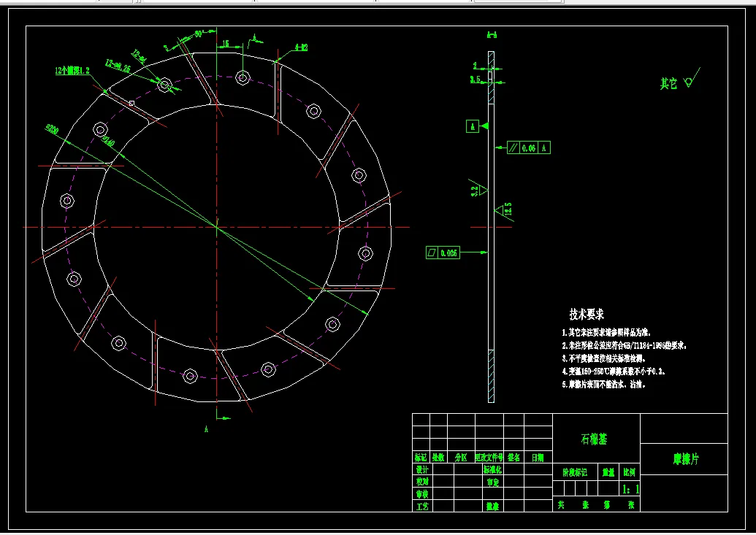
Task: Click requirement line 2 citing GB/T1184-1996
Action: [x=624, y=345]
